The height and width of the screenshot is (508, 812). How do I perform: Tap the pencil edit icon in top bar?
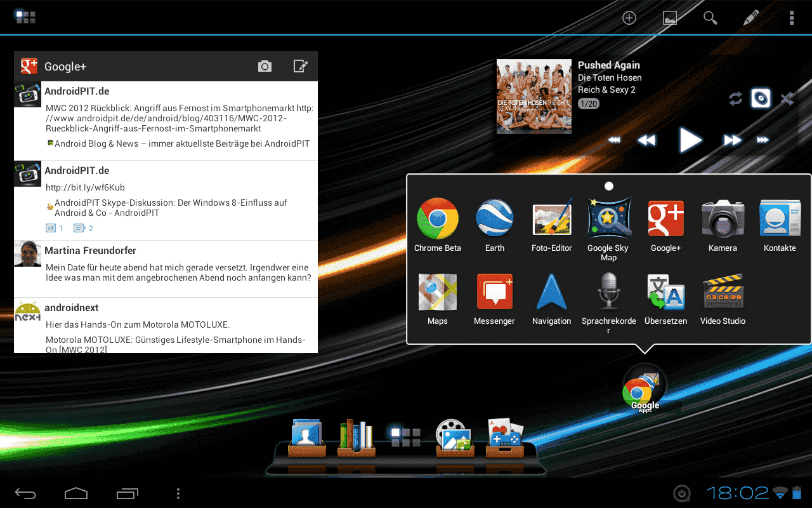tap(751, 18)
